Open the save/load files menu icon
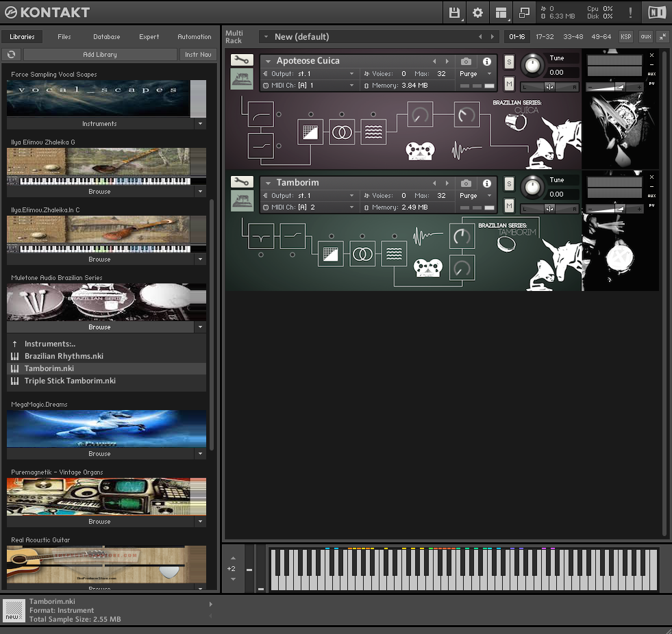 coord(454,13)
